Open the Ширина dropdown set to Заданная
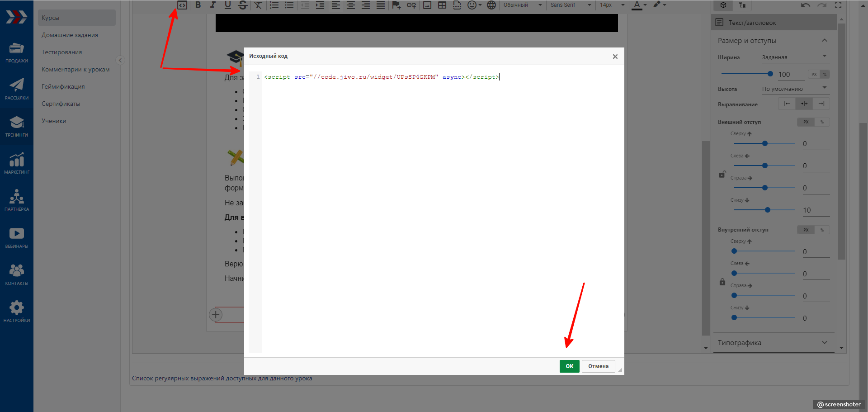Image resolution: width=868 pixels, height=412 pixels. point(794,57)
